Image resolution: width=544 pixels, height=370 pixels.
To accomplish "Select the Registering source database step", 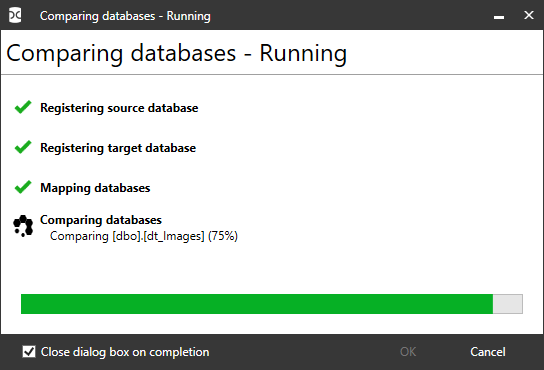I will (x=119, y=108).
